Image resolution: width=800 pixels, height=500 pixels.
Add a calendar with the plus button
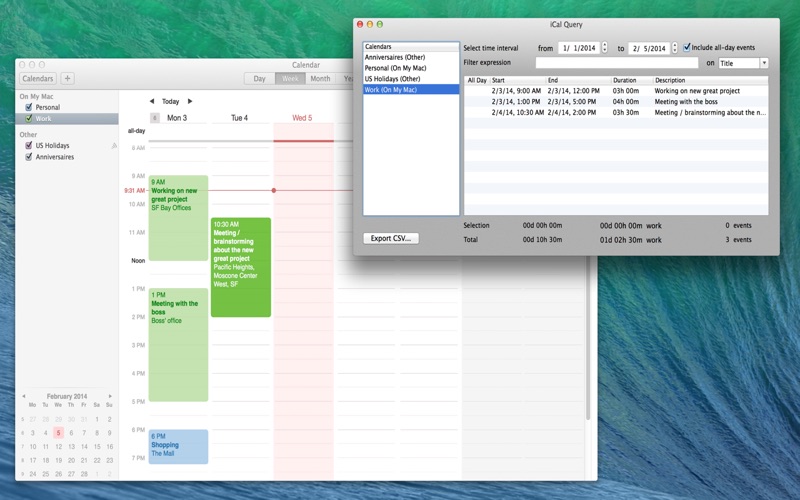(x=67, y=79)
